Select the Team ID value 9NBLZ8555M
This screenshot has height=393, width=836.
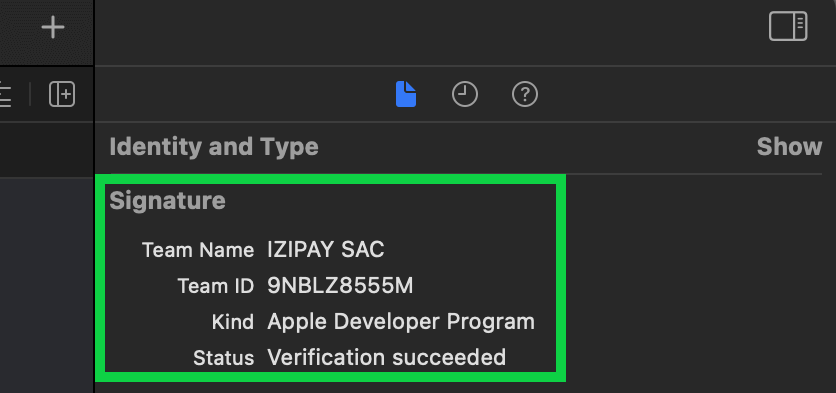(340, 286)
